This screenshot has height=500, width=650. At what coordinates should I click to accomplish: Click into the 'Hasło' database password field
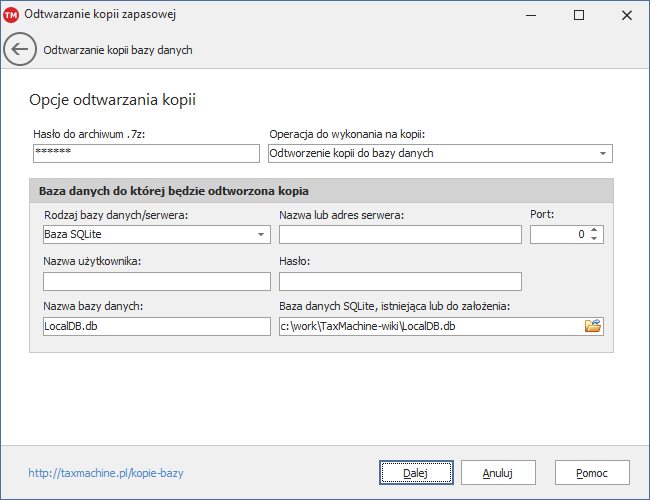[400, 281]
